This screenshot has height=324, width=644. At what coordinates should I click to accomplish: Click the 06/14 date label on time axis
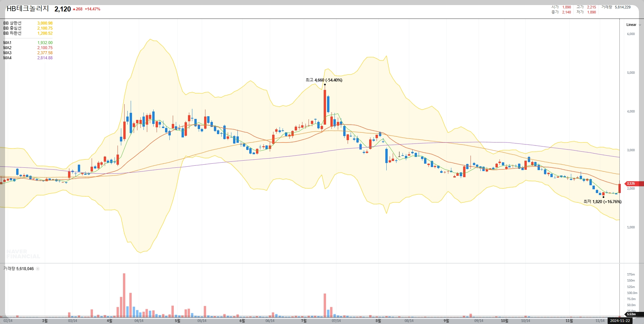pos(270,321)
